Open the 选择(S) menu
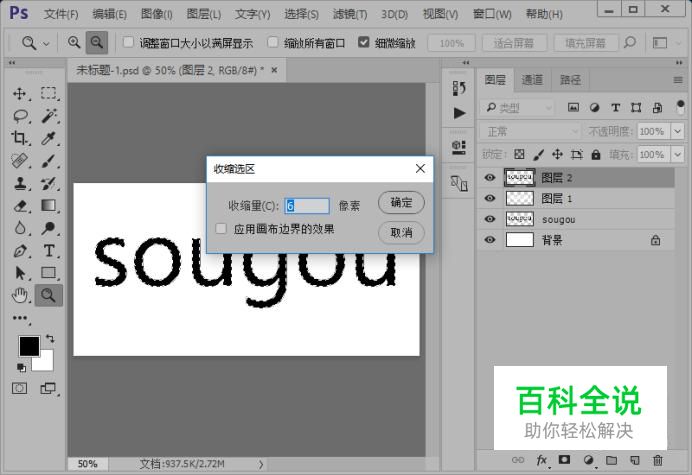 (301, 14)
